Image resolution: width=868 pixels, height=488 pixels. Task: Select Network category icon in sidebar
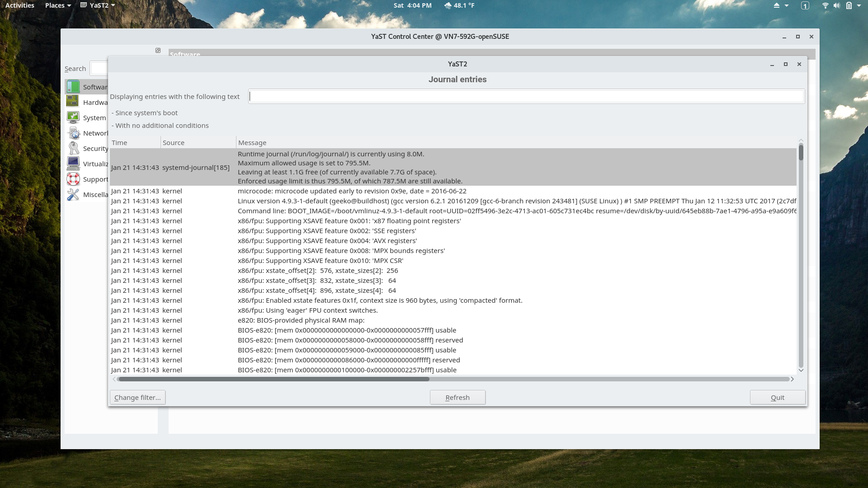[x=74, y=133]
